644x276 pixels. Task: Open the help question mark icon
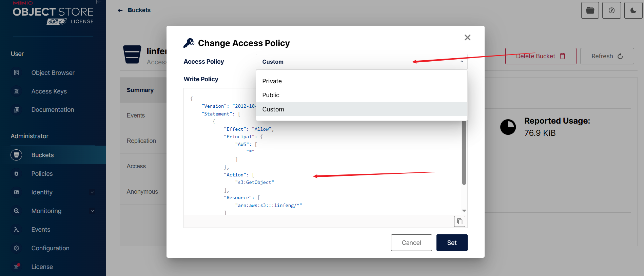point(611,10)
